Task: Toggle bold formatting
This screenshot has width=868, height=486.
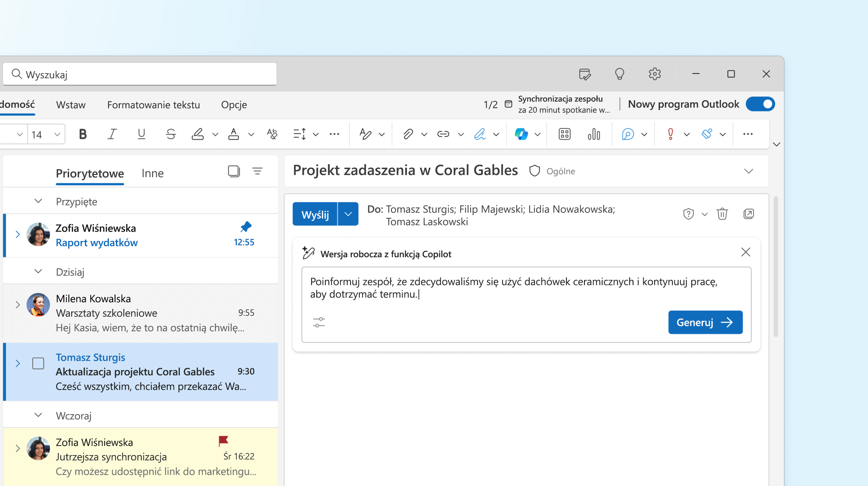Action: pos(83,134)
